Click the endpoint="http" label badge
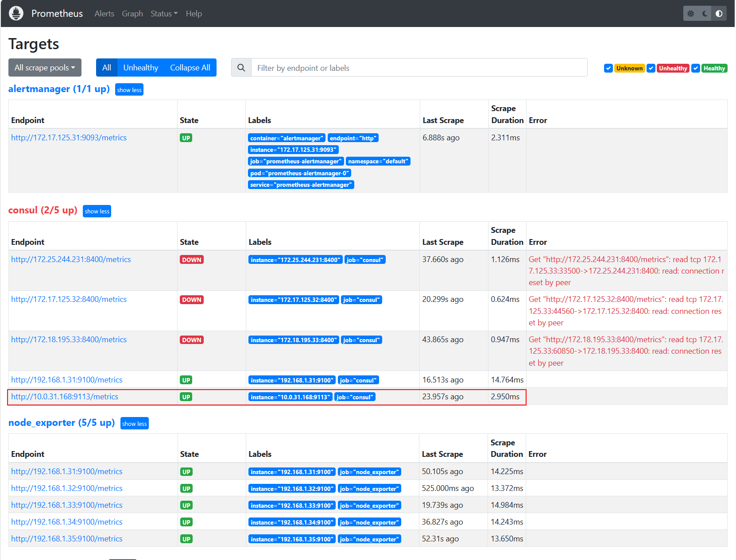Viewport: 736px width, 560px height. click(353, 138)
